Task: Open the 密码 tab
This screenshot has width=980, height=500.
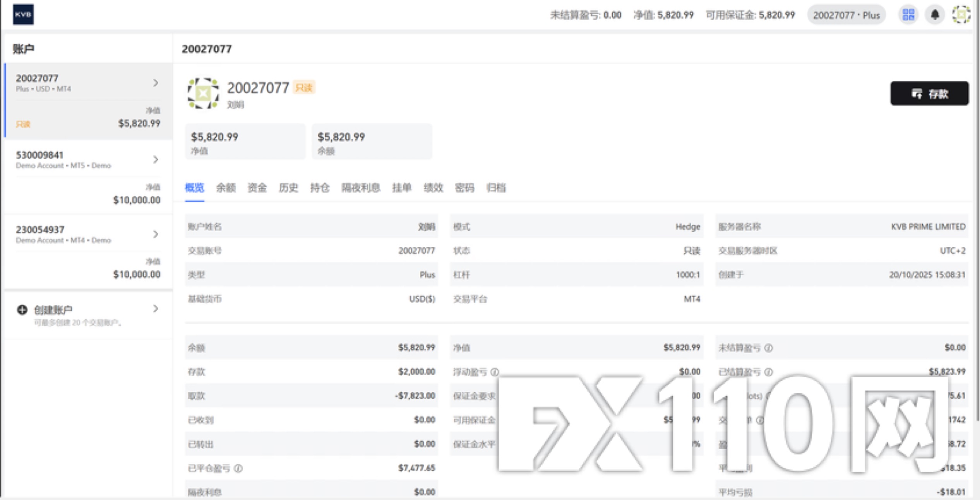Action: 464,188
